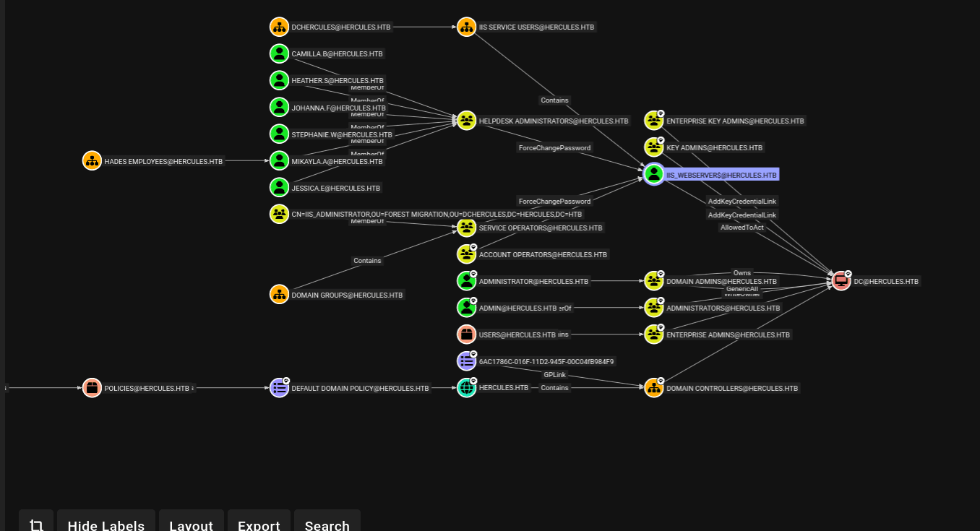Select the JESSICA.E user node icon
This screenshot has width=980, height=531.
point(279,187)
